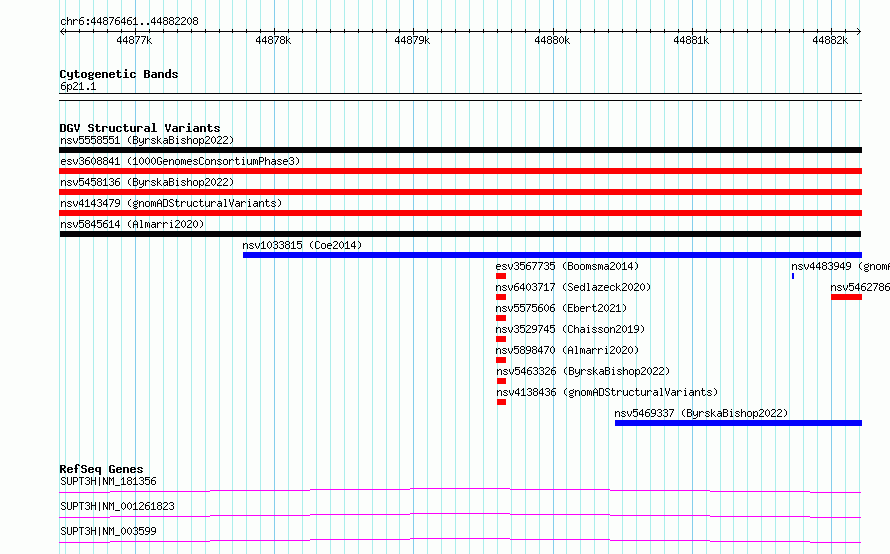Open the RefSeq Genes track title
The height and width of the screenshot is (554, 890).
(x=101, y=469)
